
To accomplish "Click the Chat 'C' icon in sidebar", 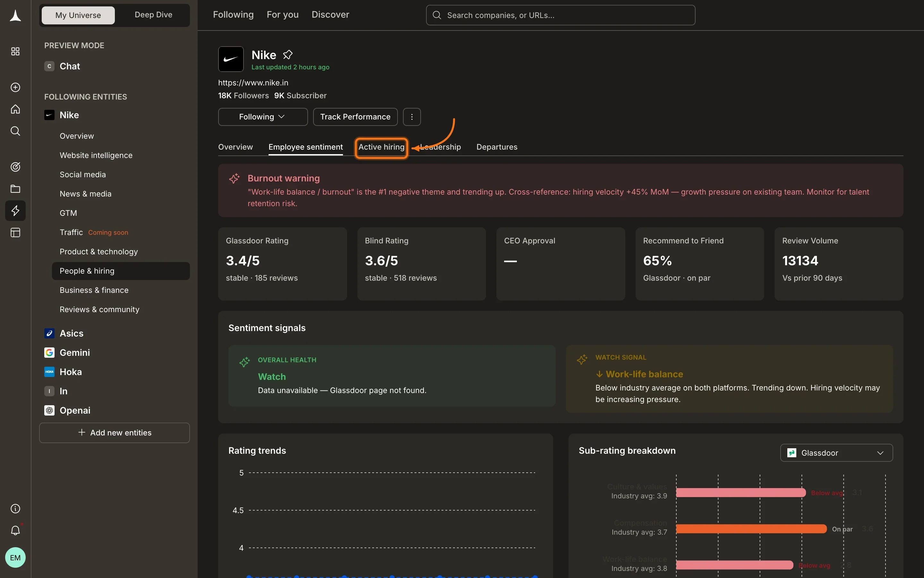I will [49, 66].
